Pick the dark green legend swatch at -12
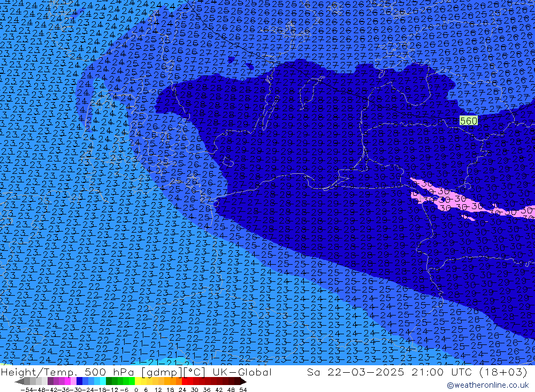 (x=109, y=381)
